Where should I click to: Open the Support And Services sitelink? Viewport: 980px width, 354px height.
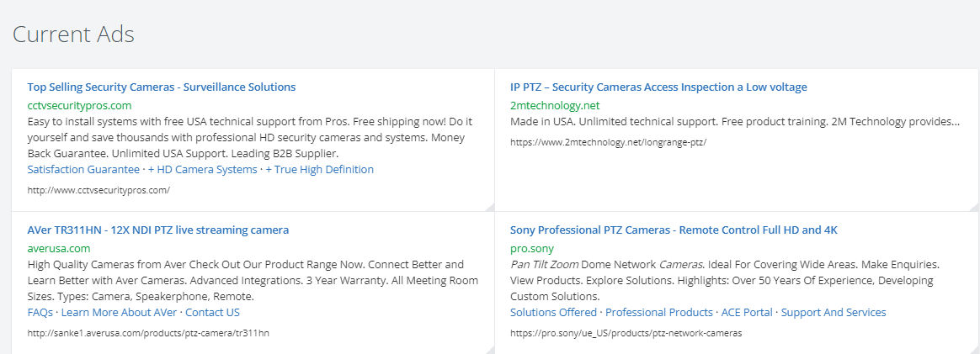[x=834, y=312]
